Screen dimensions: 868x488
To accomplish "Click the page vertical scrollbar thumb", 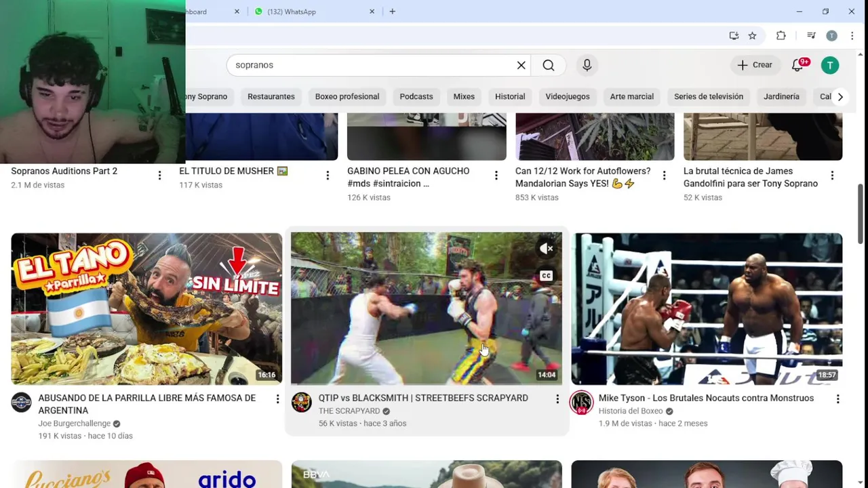I will [862, 213].
